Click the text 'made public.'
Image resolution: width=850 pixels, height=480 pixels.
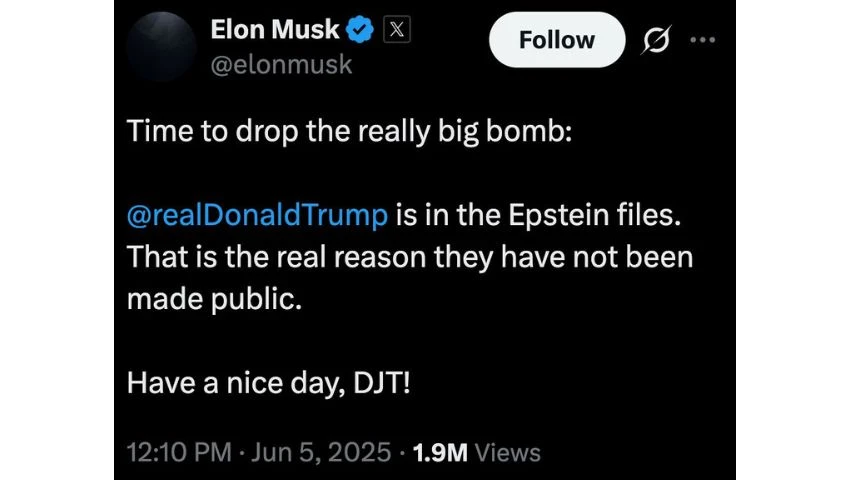pos(213,298)
